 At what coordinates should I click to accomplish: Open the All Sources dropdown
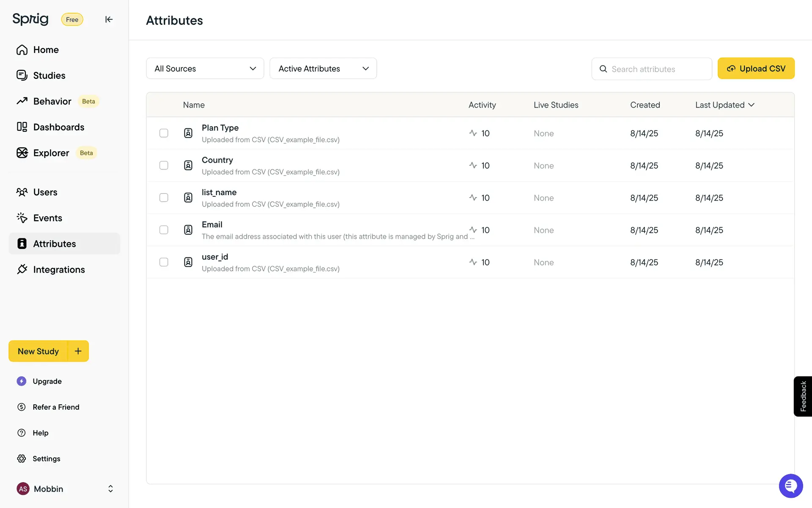(x=205, y=69)
